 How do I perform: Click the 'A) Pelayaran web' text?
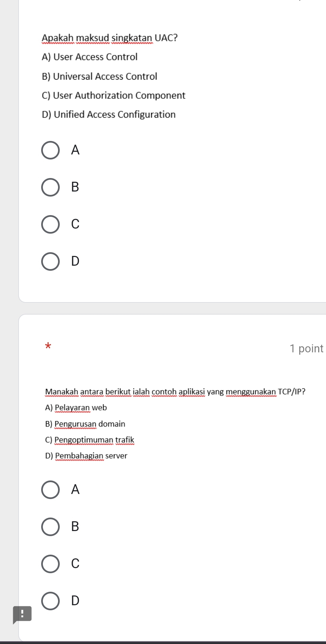tap(76, 408)
